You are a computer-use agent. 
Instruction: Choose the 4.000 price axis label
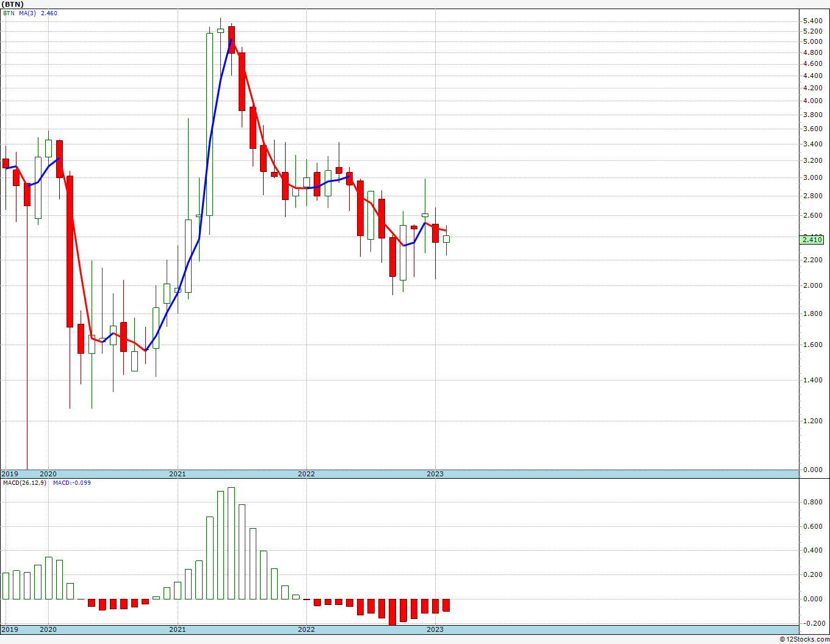click(x=812, y=101)
